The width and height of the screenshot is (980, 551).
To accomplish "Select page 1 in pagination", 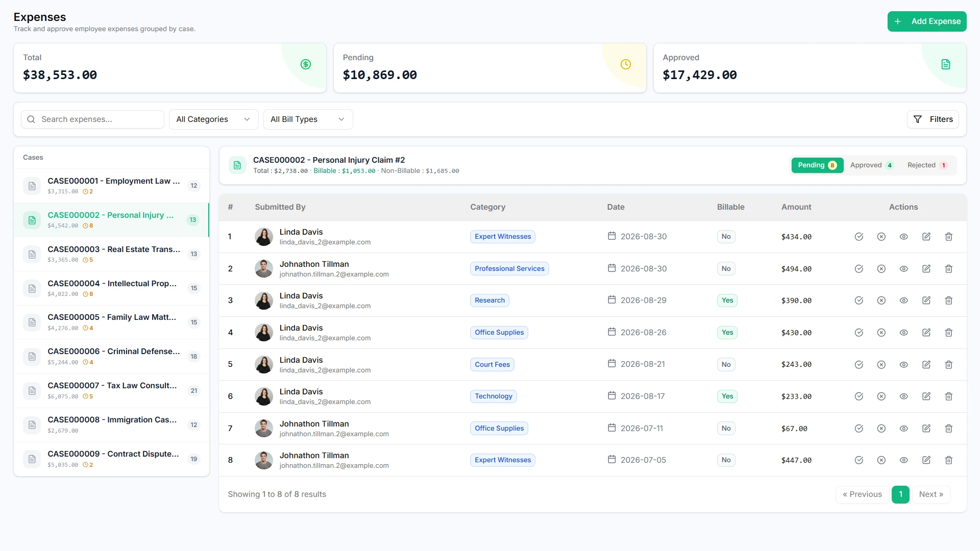I will [x=900, y=494].
